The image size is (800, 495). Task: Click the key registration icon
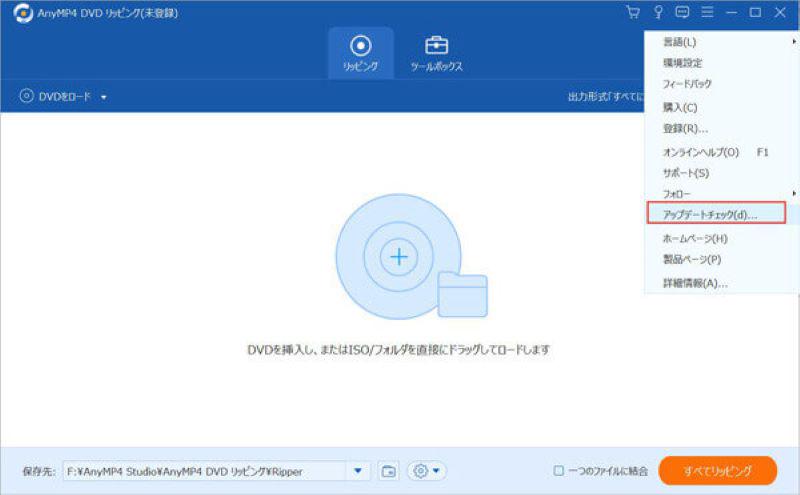(x=658, y=13)
